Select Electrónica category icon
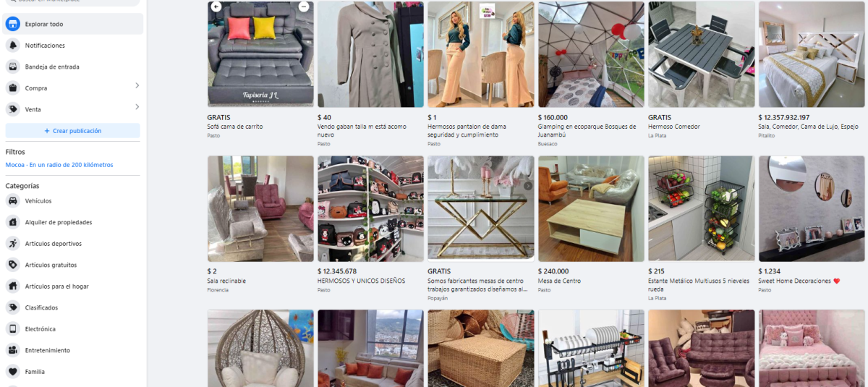Image resolution: width=868 pixels, height=387 pixels. (12, 329)
